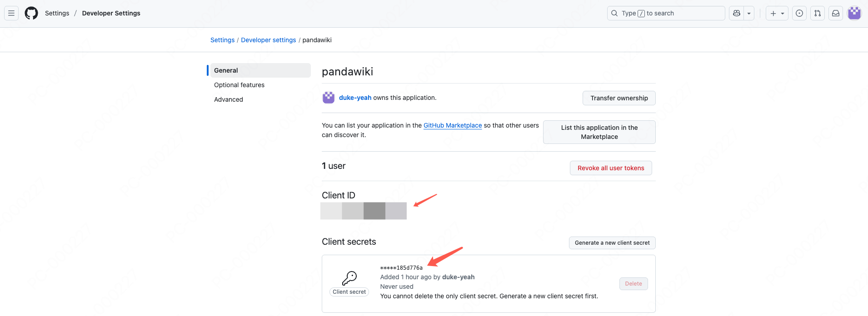Click the client secret key icon

click(x=349, y=278)
